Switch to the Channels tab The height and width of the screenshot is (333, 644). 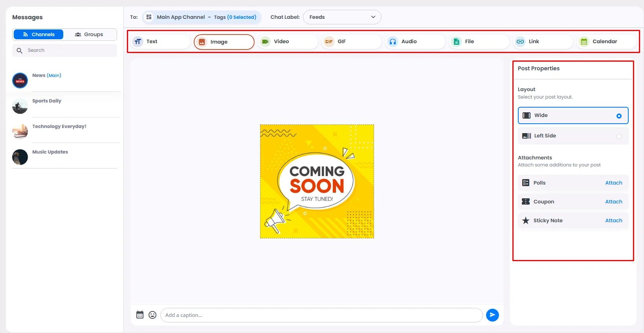tap(39, 35)
